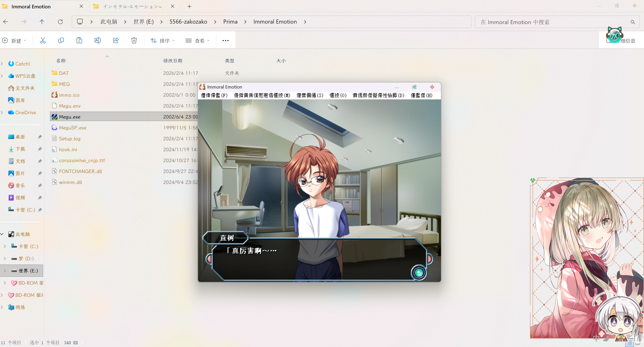Open the 新建 new item dropdown
Image resolution: width=644 pixels, height=347 pixels.
pyautogui.click(x=14, y=41)
